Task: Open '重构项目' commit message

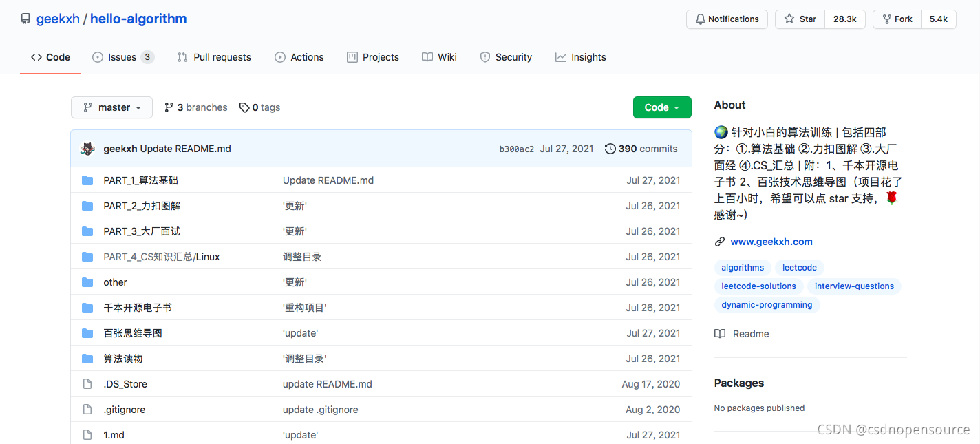Action: (305, 308)
